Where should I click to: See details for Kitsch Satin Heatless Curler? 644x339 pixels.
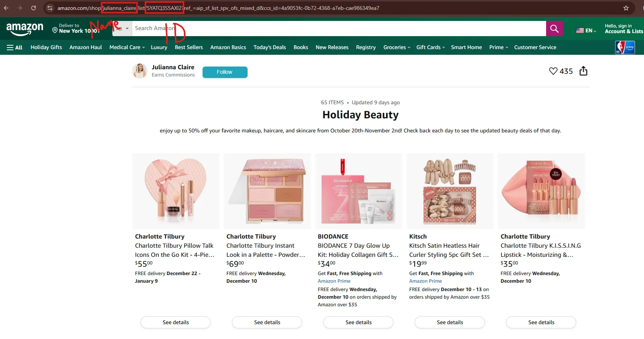(450, 322)
